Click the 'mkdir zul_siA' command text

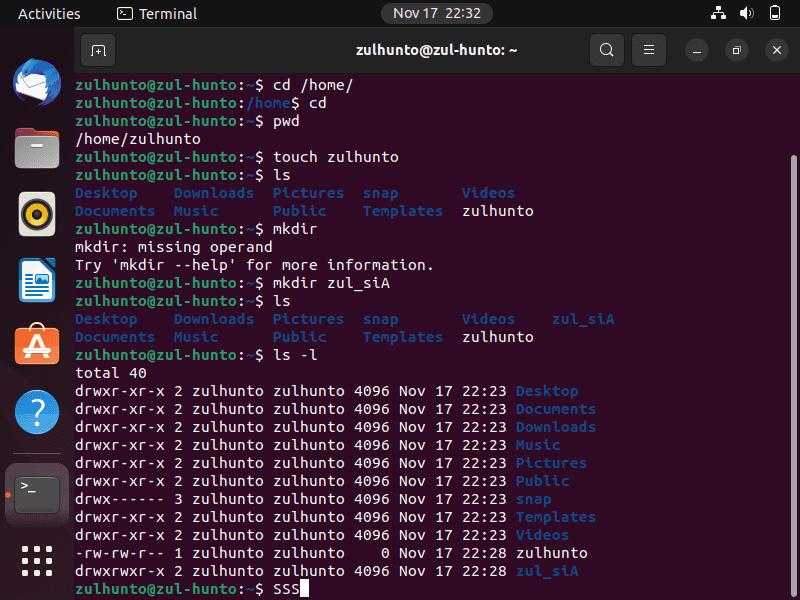pos(331,283)
